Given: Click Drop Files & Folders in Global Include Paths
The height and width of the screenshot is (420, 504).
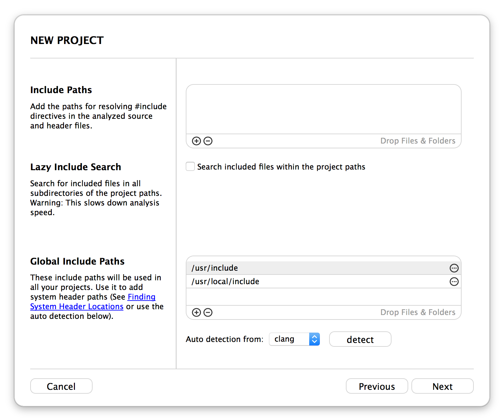Looking at the screenshot, I should [418, 312].
